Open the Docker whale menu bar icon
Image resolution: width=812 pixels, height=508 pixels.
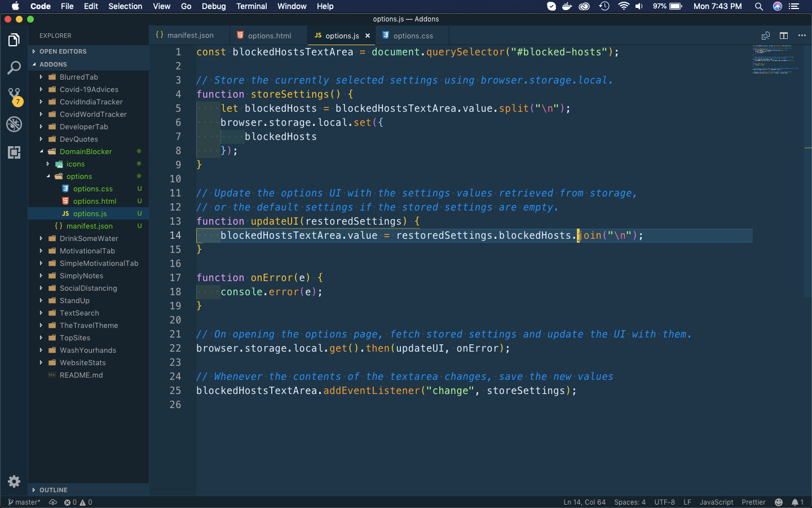tap(567, 6)
